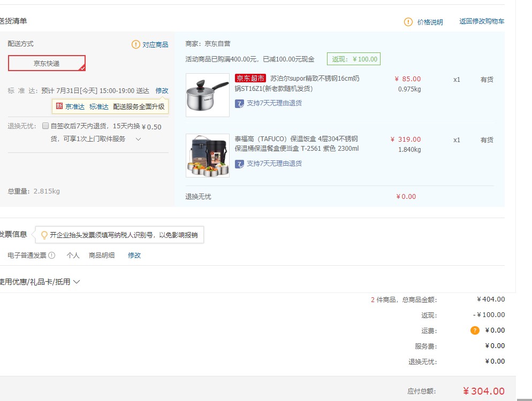Viewport: 532px width, 401px height.
Task: Click total weight 2.815kg text
Action: click(47, 191)
